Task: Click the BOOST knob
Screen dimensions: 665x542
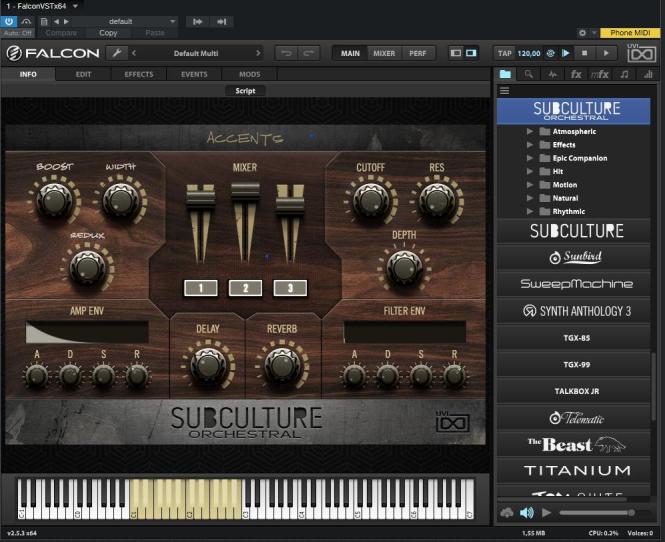Action: pyautogui.click(x=54, y=200)
